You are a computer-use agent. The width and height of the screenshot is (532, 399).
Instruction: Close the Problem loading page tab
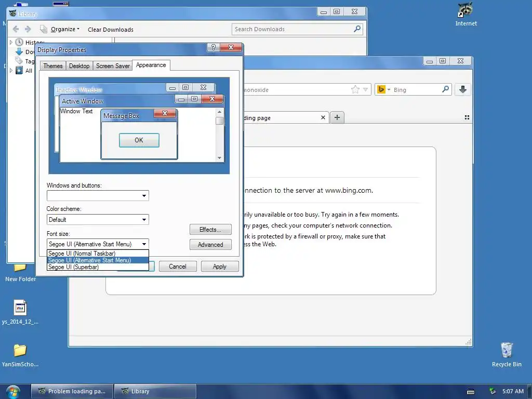(323, 117)
